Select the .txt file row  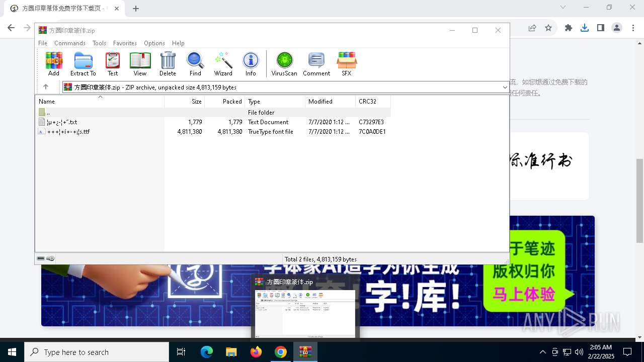click(x=213, y=122)
